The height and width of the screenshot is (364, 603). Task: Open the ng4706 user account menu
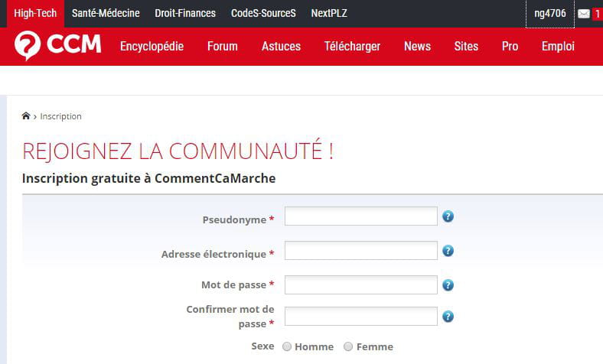(550, 14)
